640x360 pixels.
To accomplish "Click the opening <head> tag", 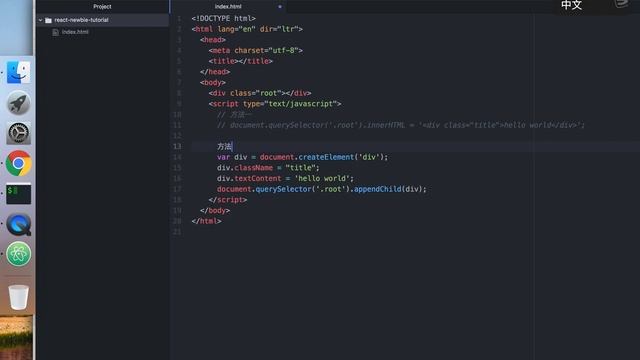I will (213, 40).
